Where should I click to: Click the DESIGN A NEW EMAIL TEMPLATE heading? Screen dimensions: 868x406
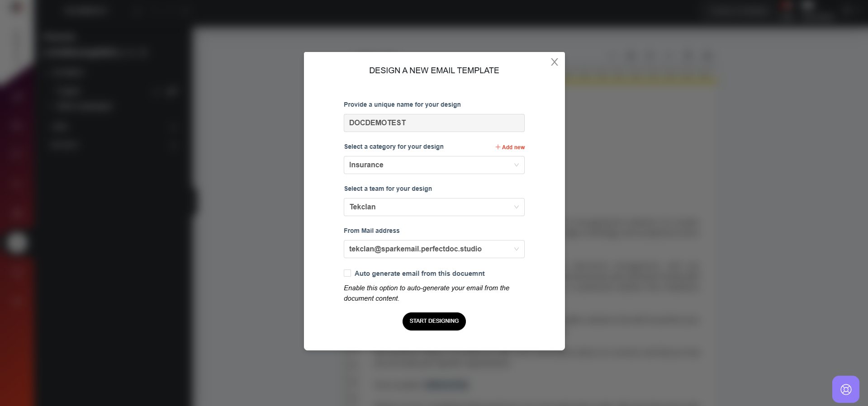coord(434,71)
